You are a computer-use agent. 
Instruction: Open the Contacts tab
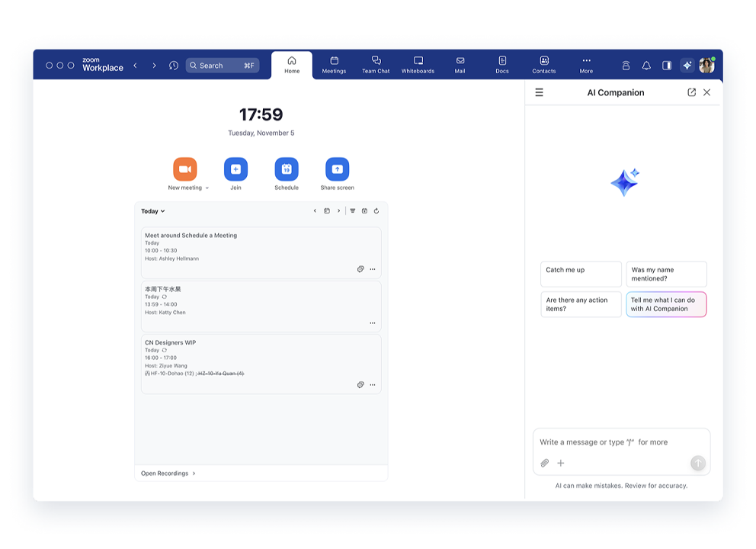pos(544,65)
